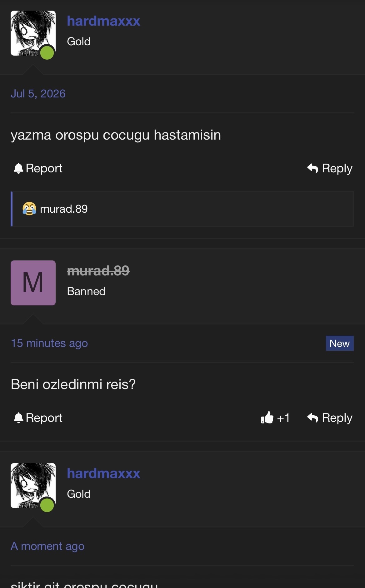
Task: Open hardmaxxx's avatar in the first post
Action: click(x=33, y=33)
